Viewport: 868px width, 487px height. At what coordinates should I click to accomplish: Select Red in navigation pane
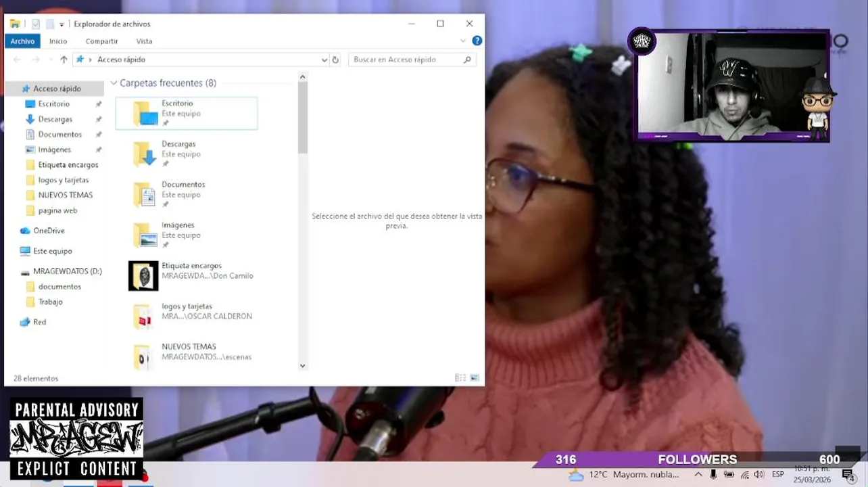tap(39, 322)
